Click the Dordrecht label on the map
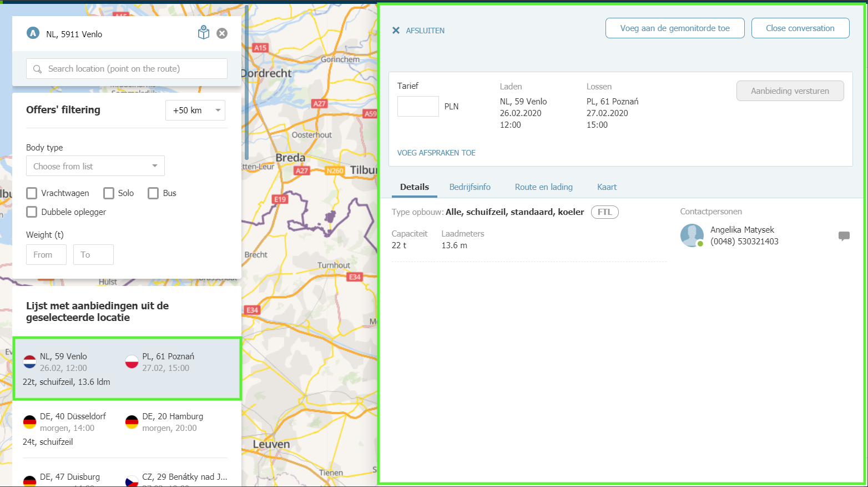Image resolution: width=868 pixels, height=487 pixels. (266, 73)
